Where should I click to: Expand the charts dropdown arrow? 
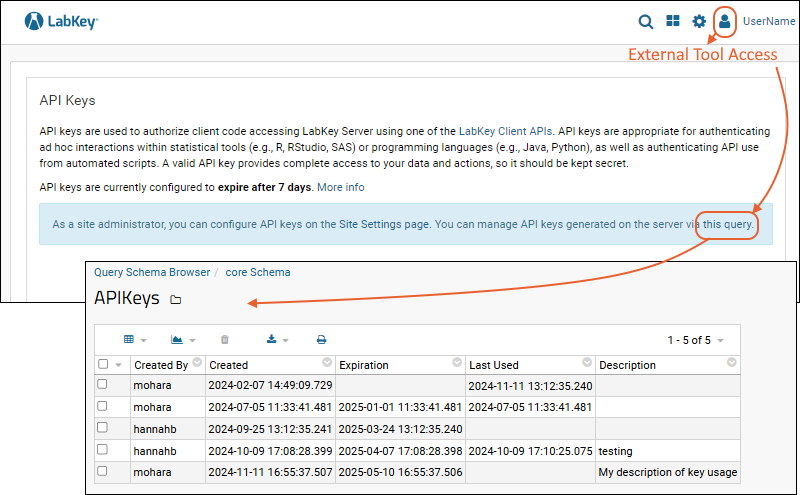tap(192, 340)
